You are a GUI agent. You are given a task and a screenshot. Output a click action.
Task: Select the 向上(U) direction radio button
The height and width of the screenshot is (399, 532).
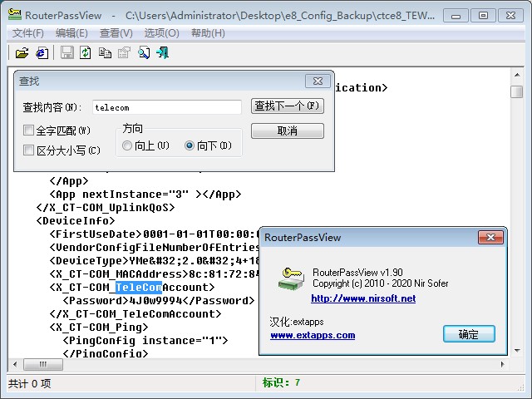(127, 145)
